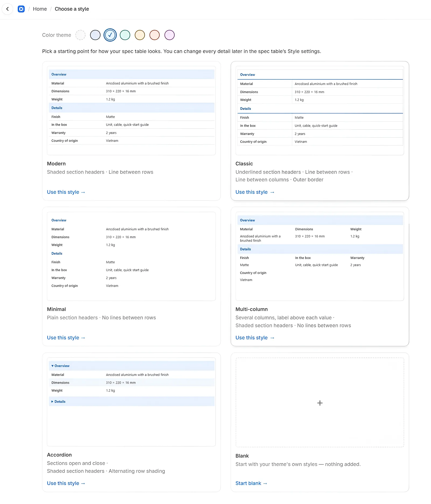Viewport: 431px width, 504px height.
Task: Click the Minimal style preview thumbnail
Action: tap(131, 256)
